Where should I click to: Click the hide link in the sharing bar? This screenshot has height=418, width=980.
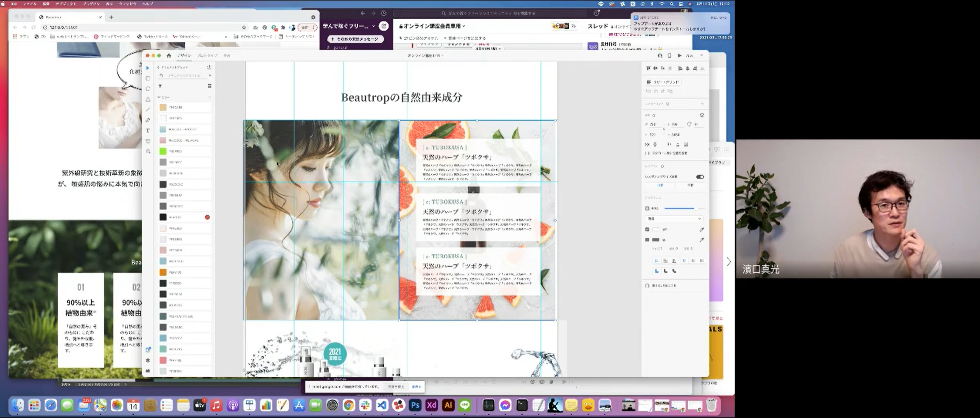click(x=416, y=386)
